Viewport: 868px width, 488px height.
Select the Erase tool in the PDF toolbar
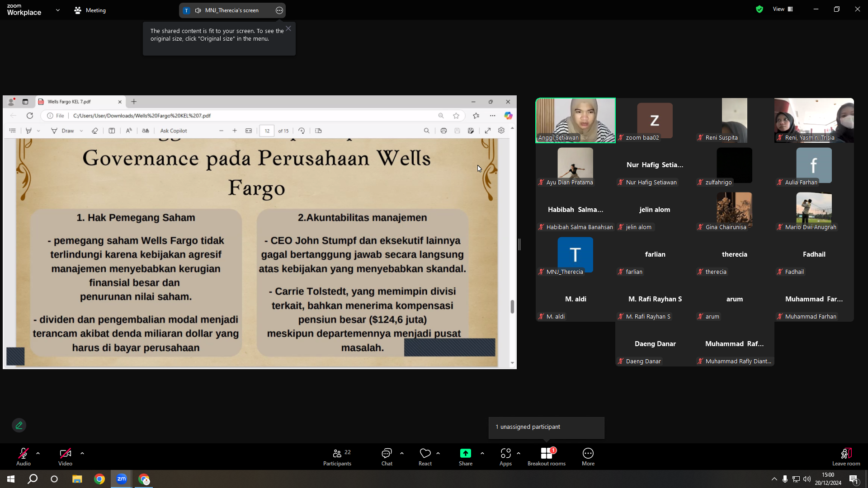[95, 131]
